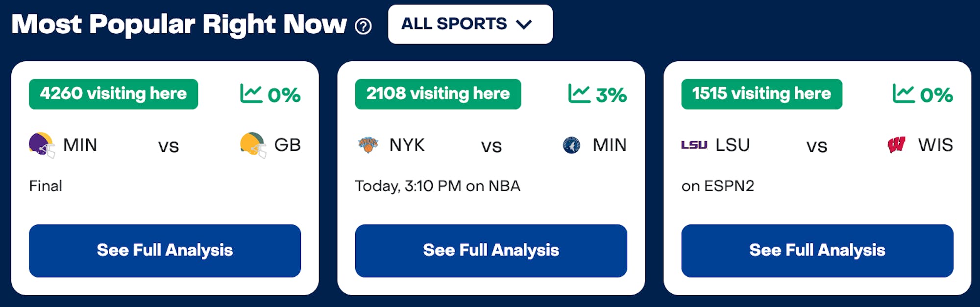The width and height of the screenshot is (980, 307).
Task: Click the Minnesota Vikings helmet icon
Action: tap(42, 145)
